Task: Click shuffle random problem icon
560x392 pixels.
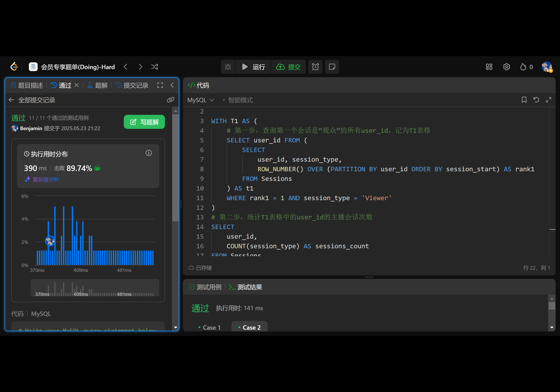Action: [155, 67]
